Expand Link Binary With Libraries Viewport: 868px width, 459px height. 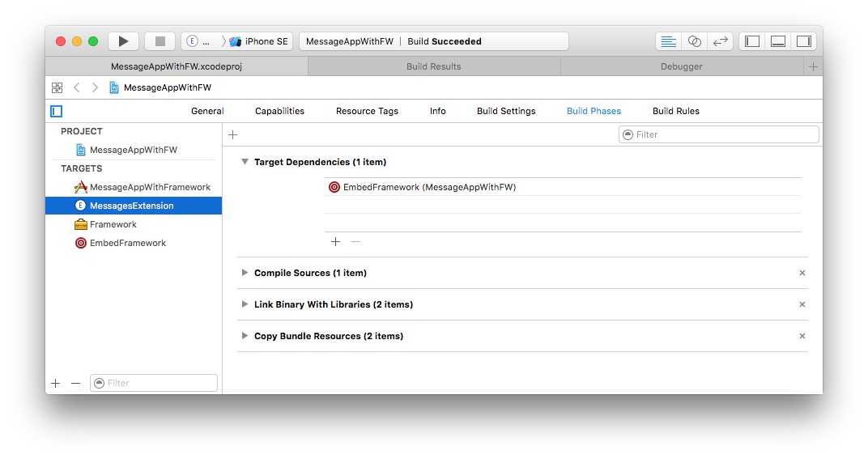pos(245,304)
